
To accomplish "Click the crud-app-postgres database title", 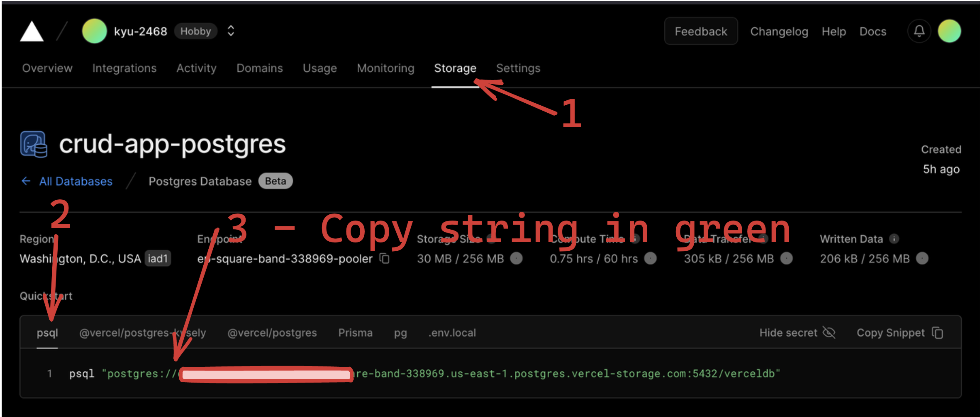I will coord(172,144).
